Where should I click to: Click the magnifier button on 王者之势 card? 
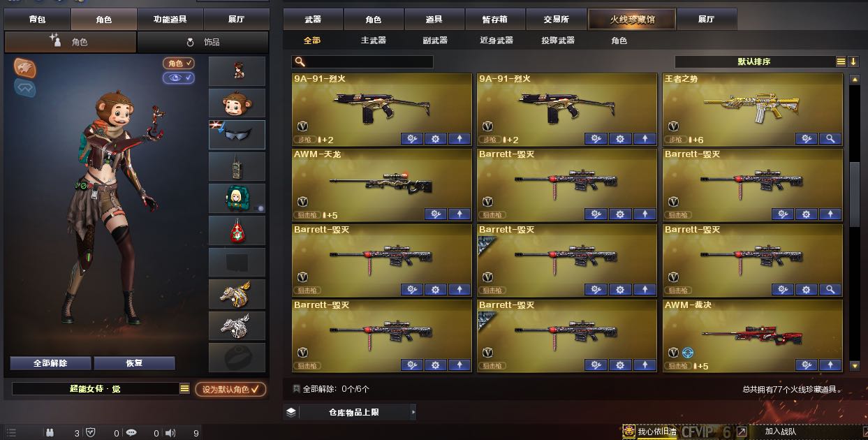tap(830, 139)
